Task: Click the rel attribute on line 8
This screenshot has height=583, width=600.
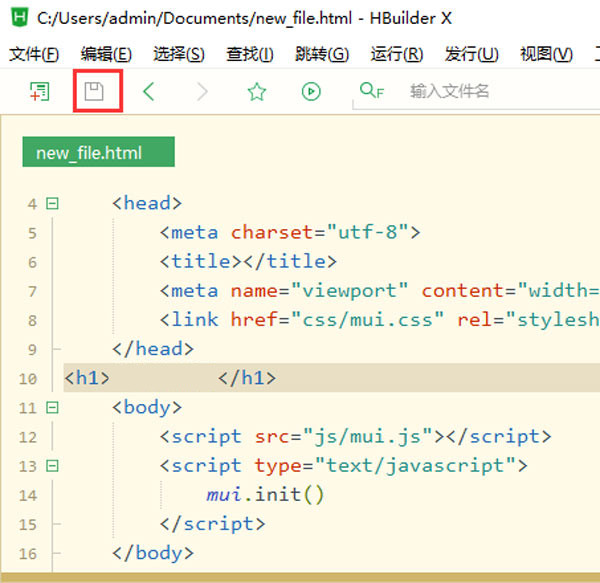Action: [474, 319]
